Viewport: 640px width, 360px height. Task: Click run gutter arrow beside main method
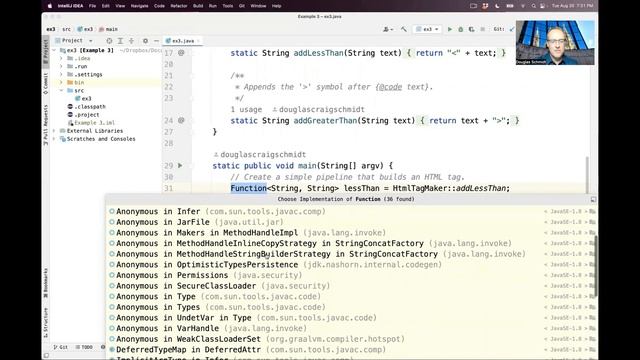click(x=180, y=166)
